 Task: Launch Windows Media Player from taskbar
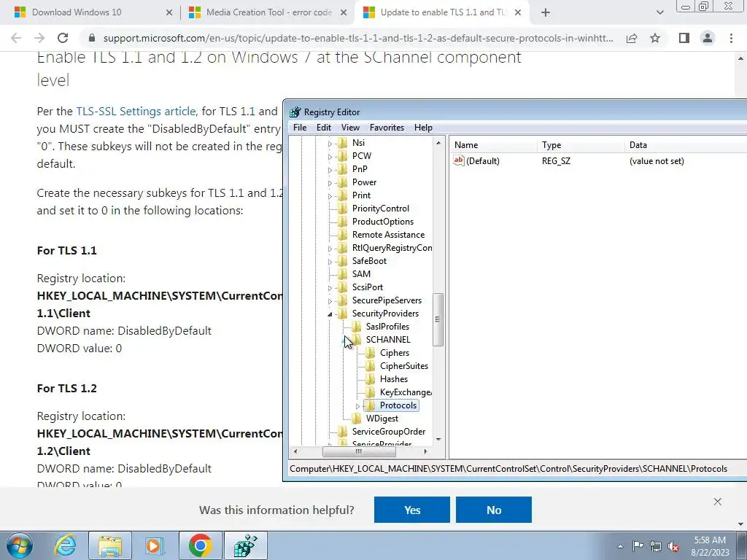[x=155, y=545]
